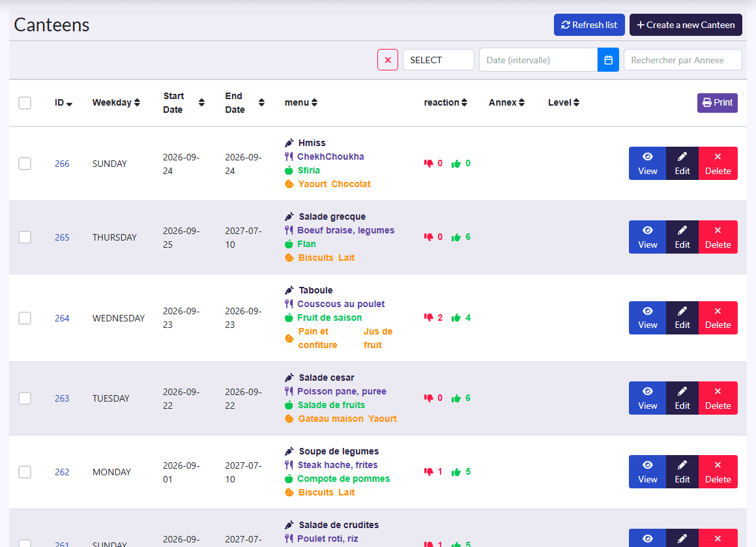756x547 pixels.
Task: Click the Poisson pane, puree menu text
Action: (342, 391)
